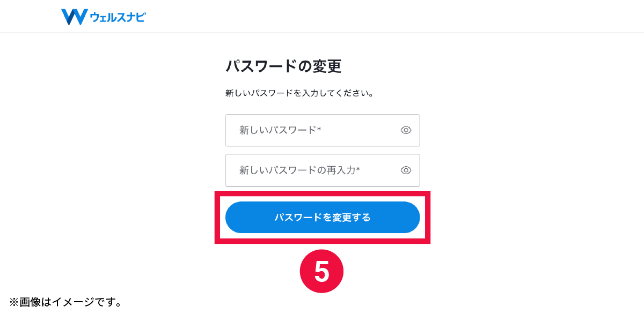Click the white text on the blue button
Viewport: 644px width, 314px height.
coord(323,218)
